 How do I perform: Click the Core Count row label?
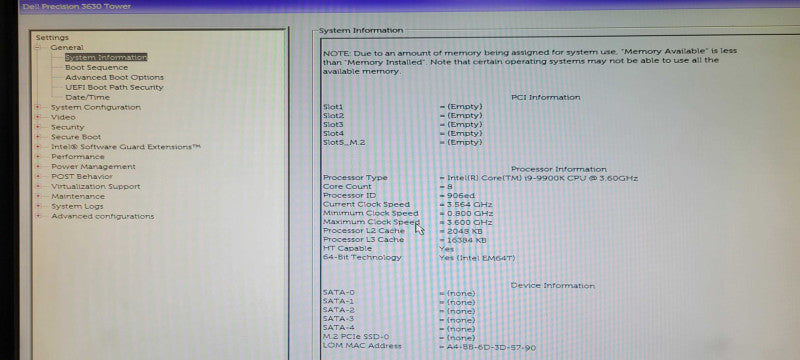347,187
